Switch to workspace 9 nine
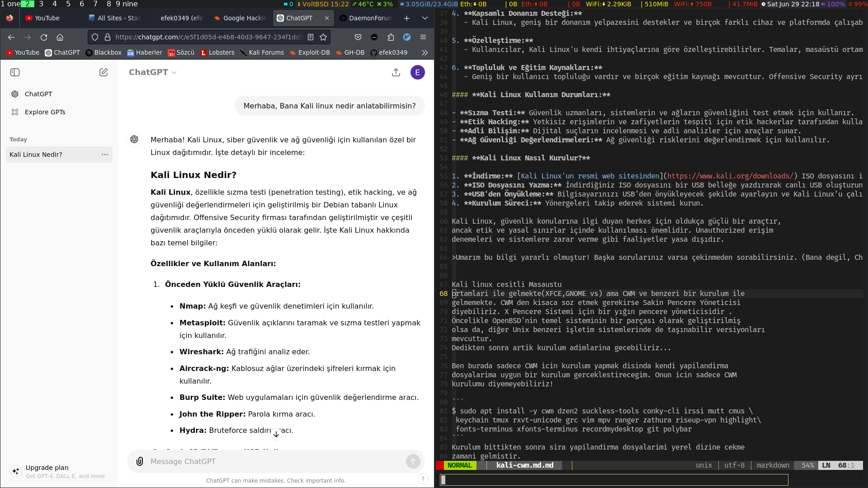 (127, 4)
